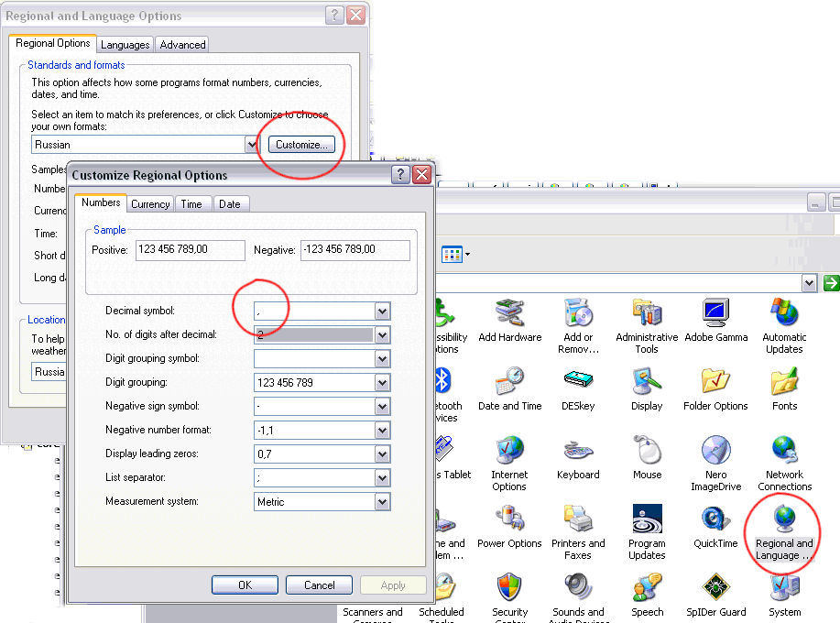Open Add Hardware control panel icon
Image resolution: width=840 pixels, height=623 pixels.
(509, 313)
